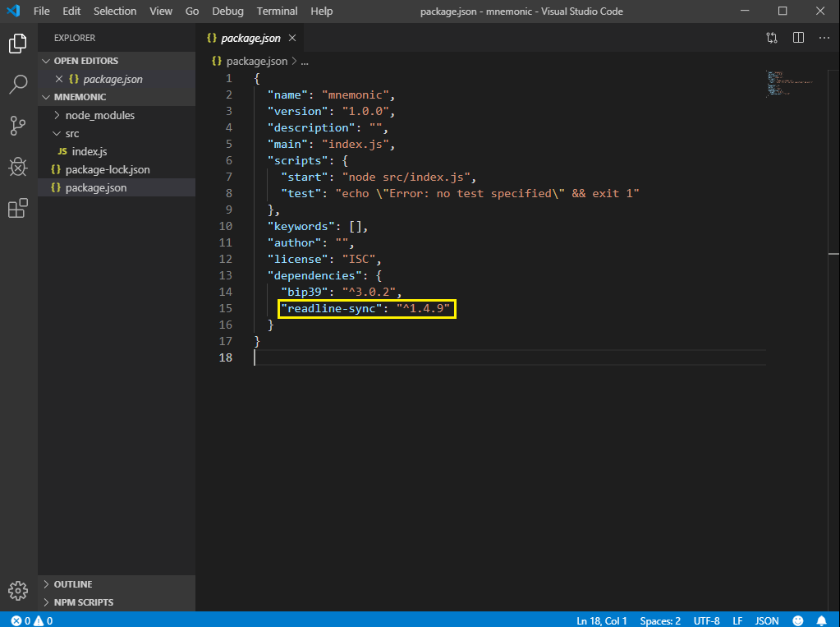Click the "mnemonic" name value on line 2
The width and height of the screenshot is (840, 627).
tap(356, 95)
